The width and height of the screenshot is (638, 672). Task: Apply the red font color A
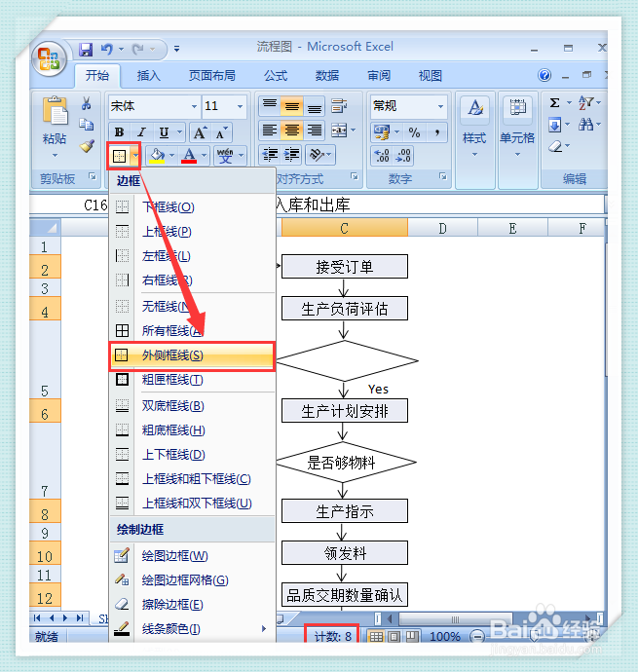[x=189, y=155]
